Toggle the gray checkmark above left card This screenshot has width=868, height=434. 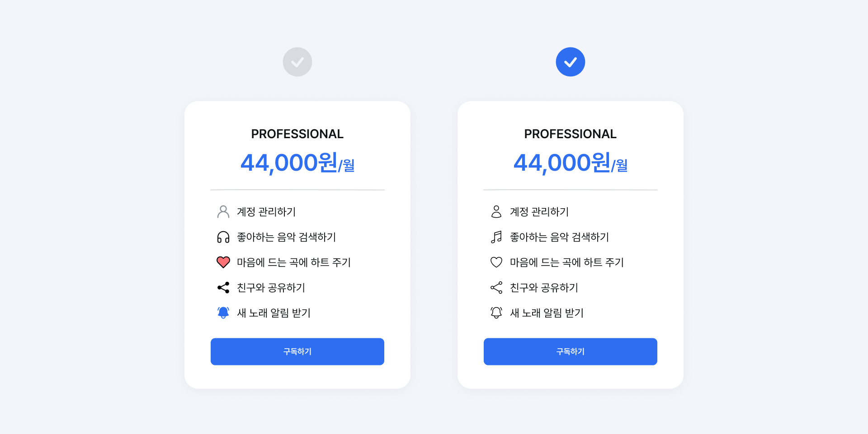click(x=297, y=62)
